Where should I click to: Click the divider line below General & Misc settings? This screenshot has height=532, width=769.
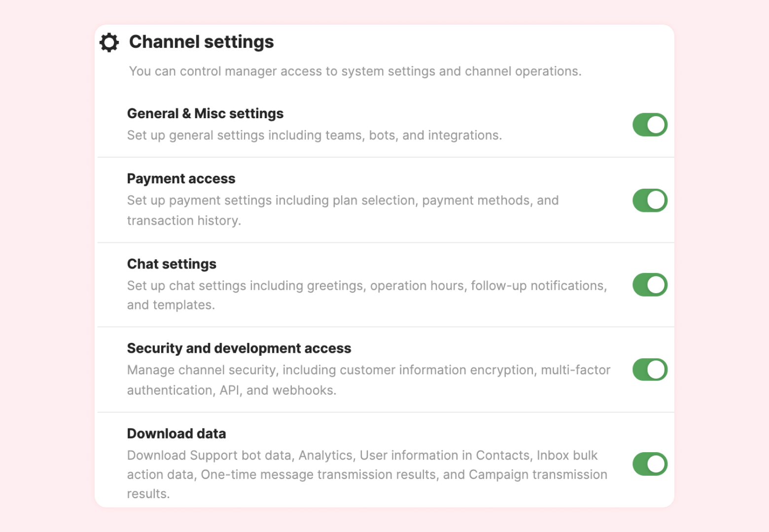coord(385,157)
